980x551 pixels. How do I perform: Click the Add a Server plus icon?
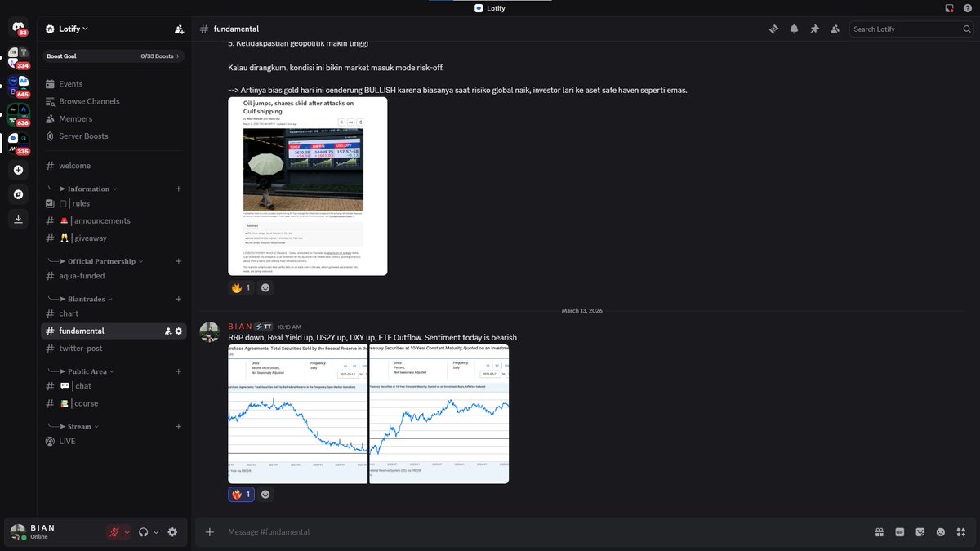pos(18,170)
